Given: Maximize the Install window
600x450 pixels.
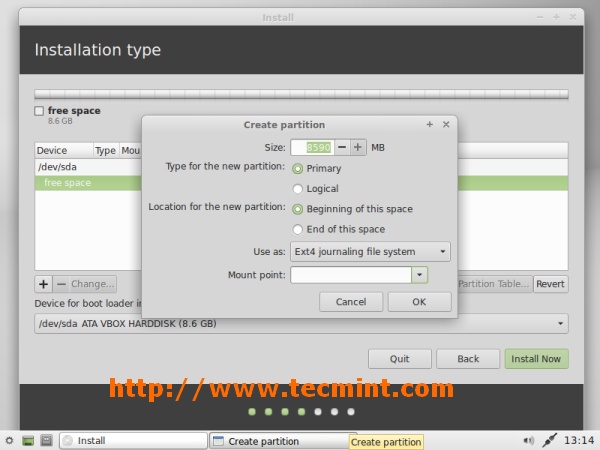Looking at the screenshot, I should click(x=556, y=17).
